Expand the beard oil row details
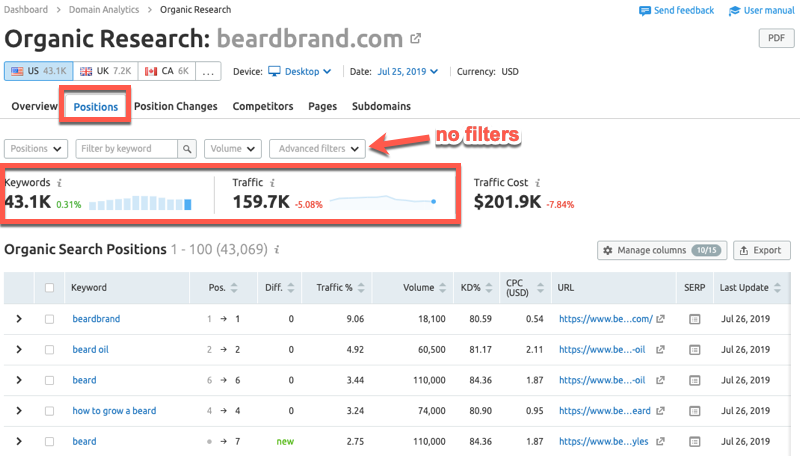Image resolution: width=800 pixels, height=456 pixels. coord(18,350)
